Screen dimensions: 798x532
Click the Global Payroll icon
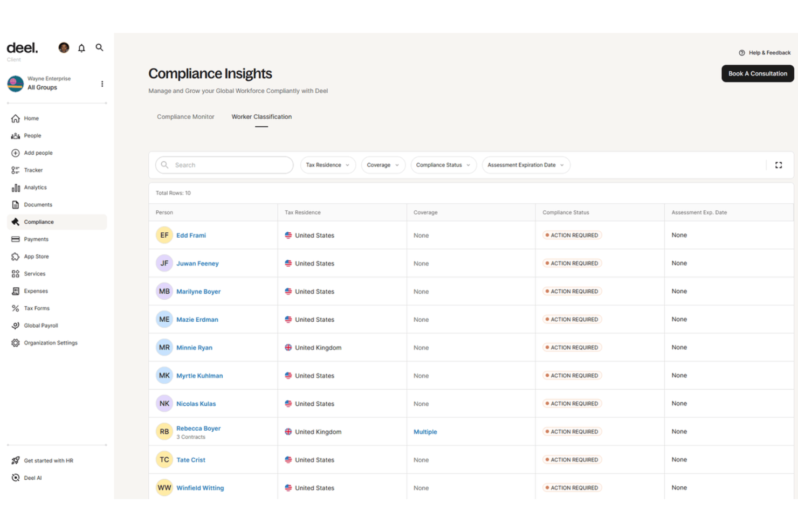point(16,326)
